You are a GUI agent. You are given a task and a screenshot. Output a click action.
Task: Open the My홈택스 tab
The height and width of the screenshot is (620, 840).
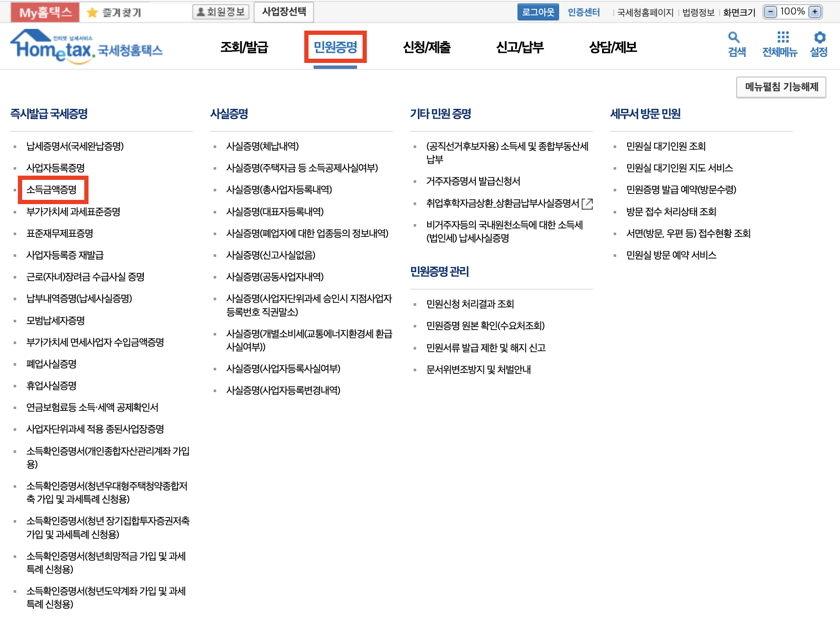[45, 12]
